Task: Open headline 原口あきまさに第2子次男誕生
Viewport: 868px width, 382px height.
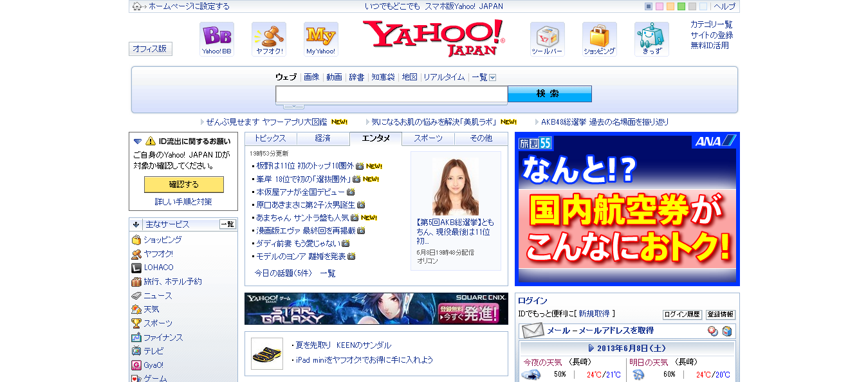Action: click(x=306, y=205)
